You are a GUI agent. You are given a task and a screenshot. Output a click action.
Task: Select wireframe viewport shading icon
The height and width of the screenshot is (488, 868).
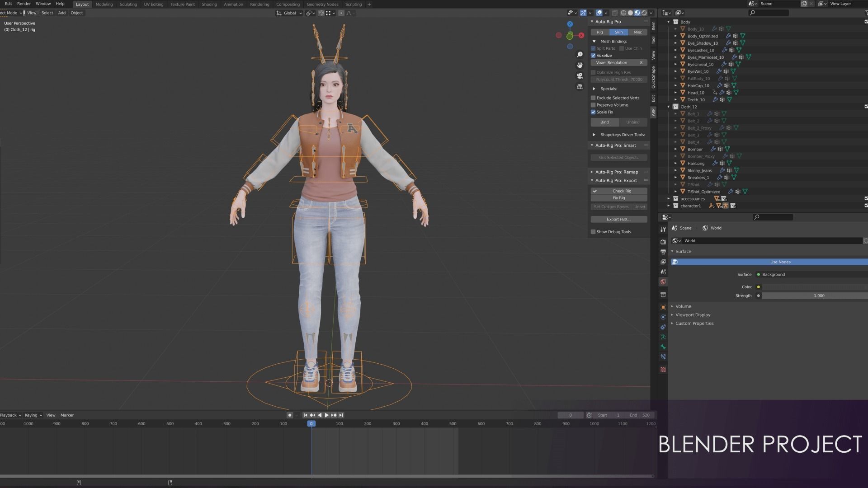(623, 13)
